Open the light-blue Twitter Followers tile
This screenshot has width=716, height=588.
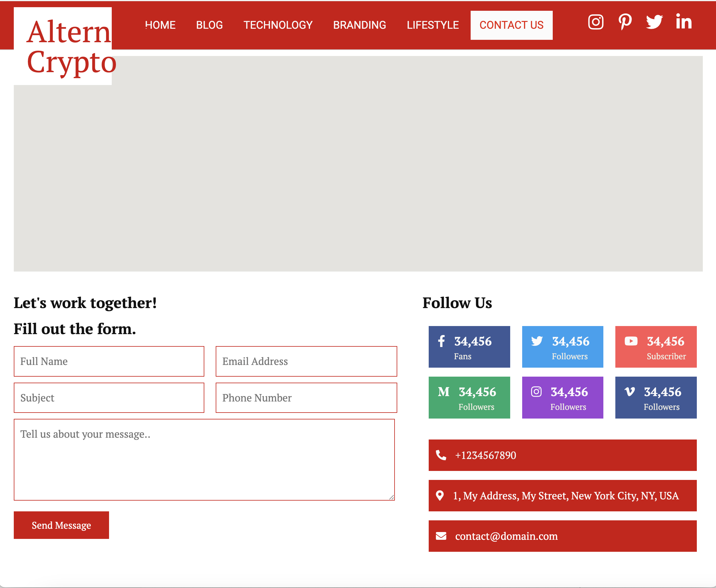[x=563, y=347]
